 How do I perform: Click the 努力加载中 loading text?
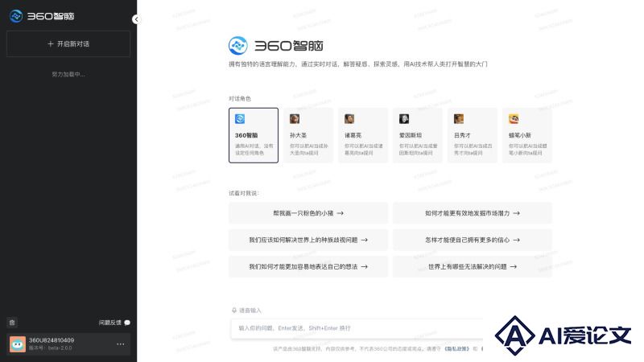point(68,74)
